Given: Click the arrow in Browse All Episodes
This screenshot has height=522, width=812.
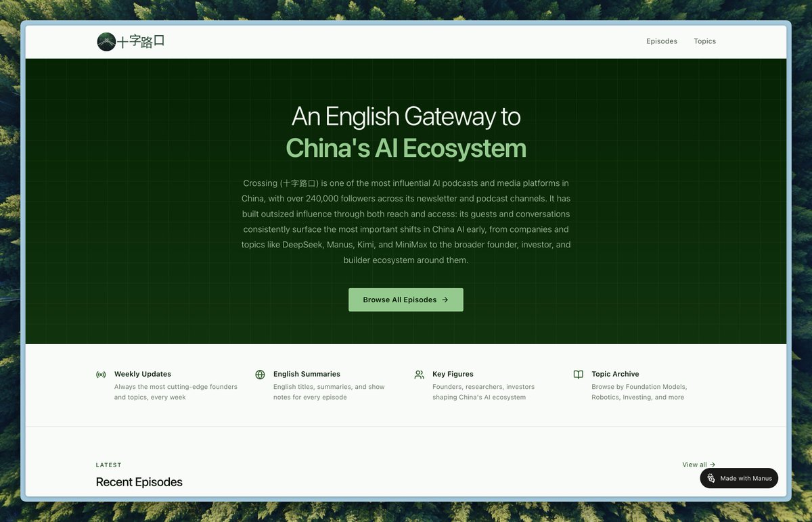Looking at the screenshot, I should point(445,300).
